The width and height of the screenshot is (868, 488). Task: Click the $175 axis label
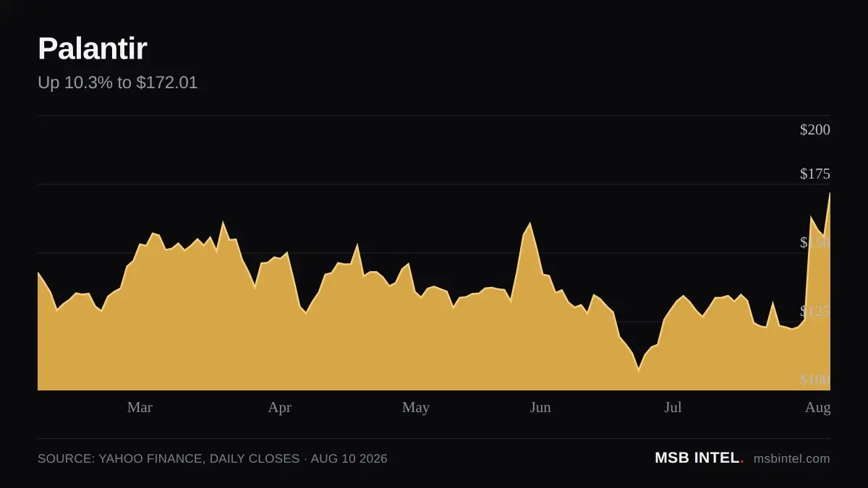pyautogui.click(x=815, y=174)
